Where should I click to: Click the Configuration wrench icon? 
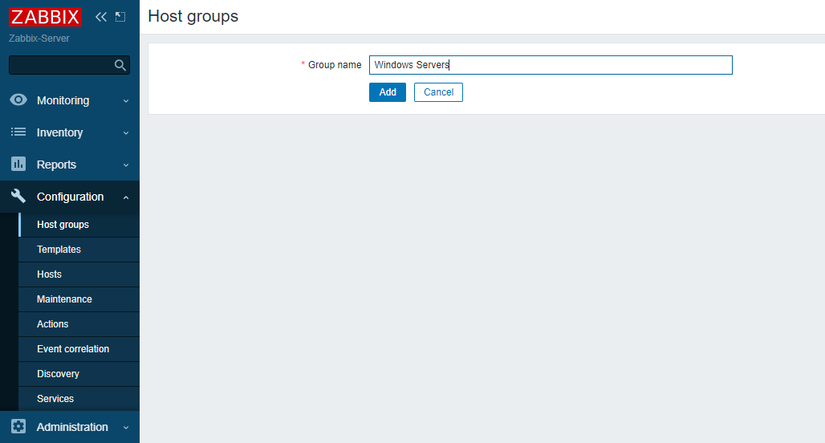(x=18, y=197)
